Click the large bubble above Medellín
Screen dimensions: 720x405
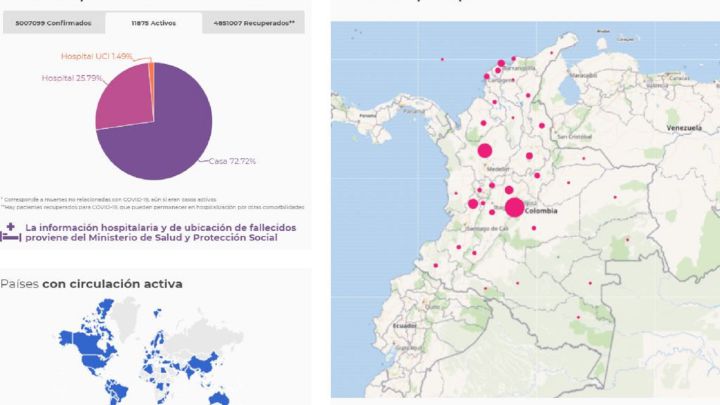(485, 151)
